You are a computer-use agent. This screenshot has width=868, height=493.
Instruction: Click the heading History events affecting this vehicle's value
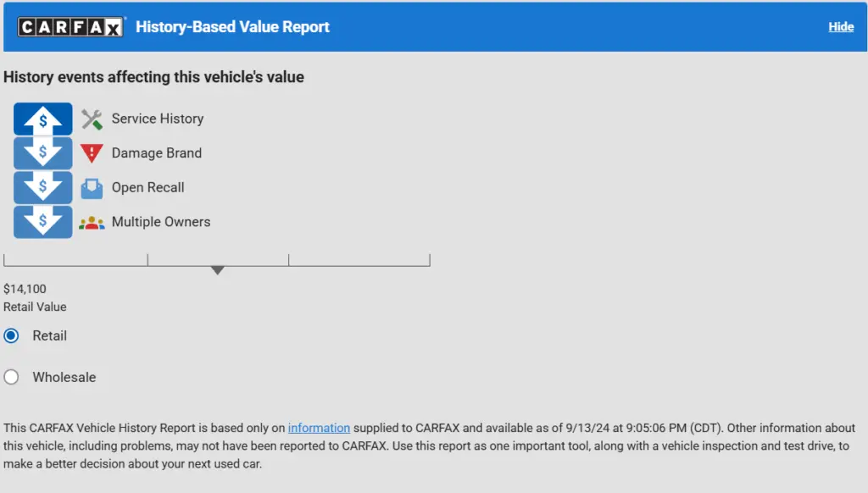point(153,77)
